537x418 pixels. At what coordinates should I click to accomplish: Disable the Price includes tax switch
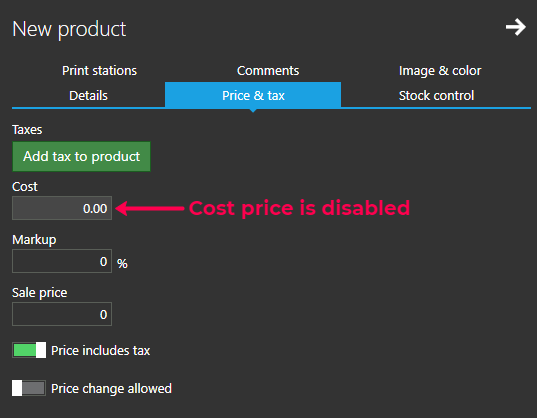(x=29, y=350)
